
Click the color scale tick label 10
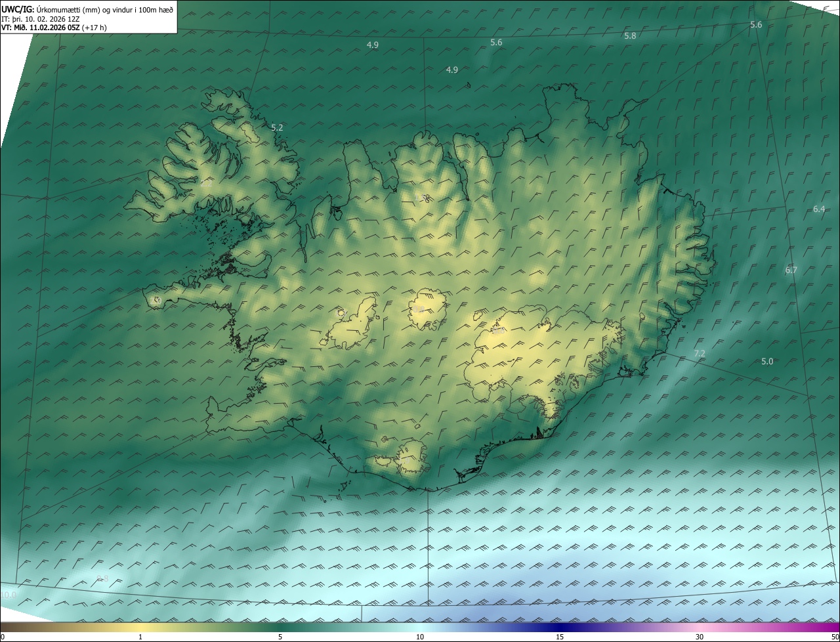tap(420, 637)
